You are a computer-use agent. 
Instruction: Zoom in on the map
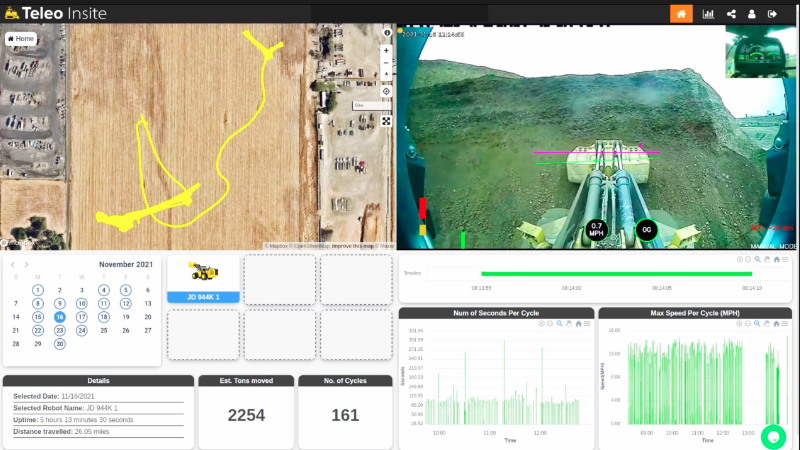386,50
